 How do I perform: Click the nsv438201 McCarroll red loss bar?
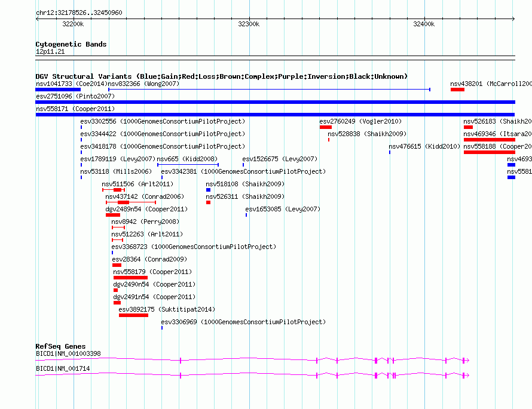coord(457,90)
